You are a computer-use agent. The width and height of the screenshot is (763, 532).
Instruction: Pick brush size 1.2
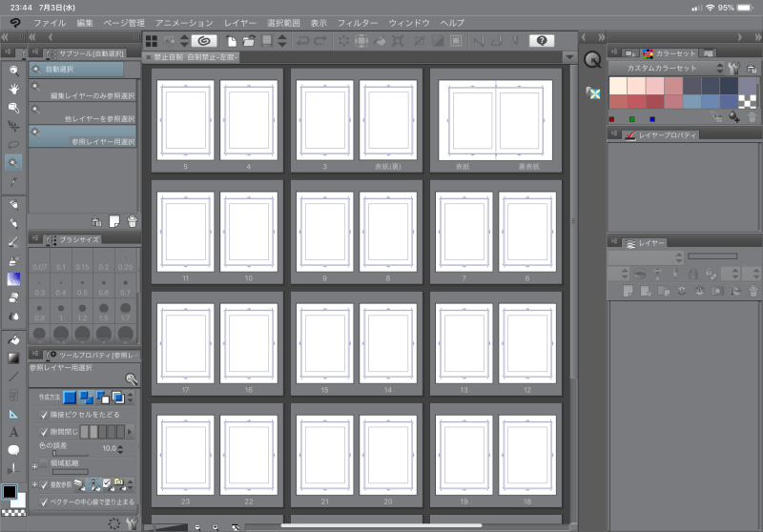pyautogui.click(x=82, y=312)
